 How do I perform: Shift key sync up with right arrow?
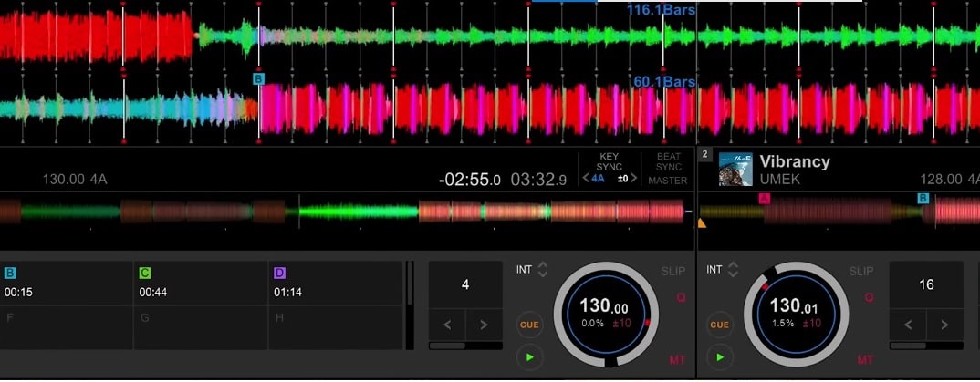point(634,179)
